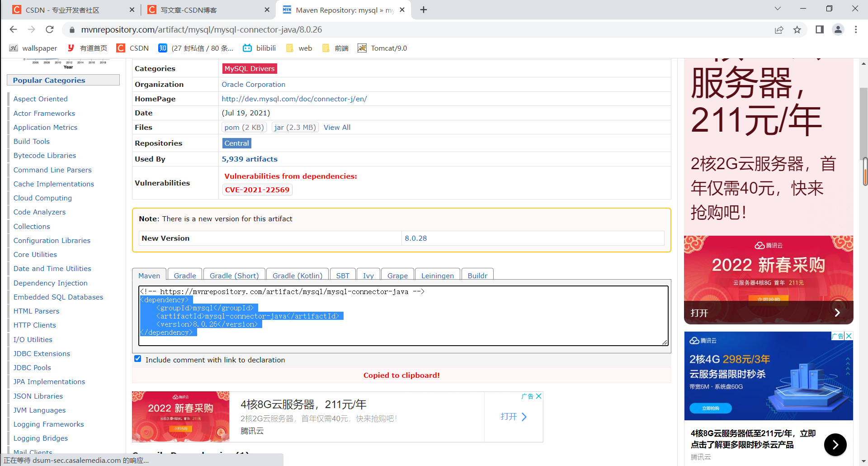Open the bilibili bookmark
The width and height of the screenshot is (868, 466).
259,48
